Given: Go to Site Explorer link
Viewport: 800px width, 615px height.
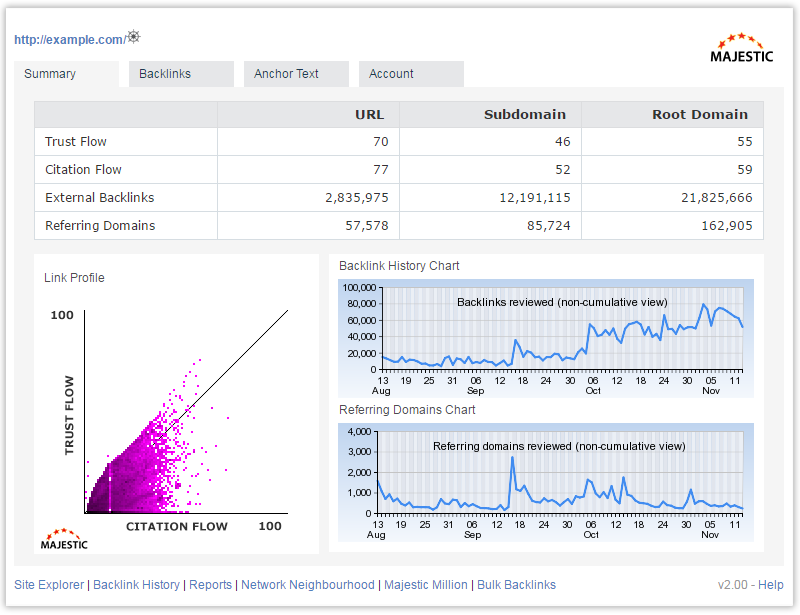Looking at the screenshot, I should coord(49,585).
